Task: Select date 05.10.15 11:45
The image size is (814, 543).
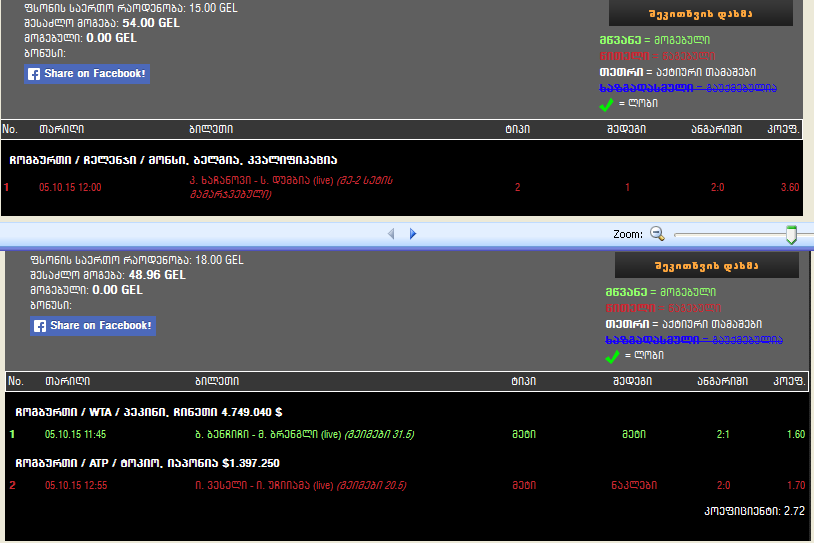Action: click(75, 435)
